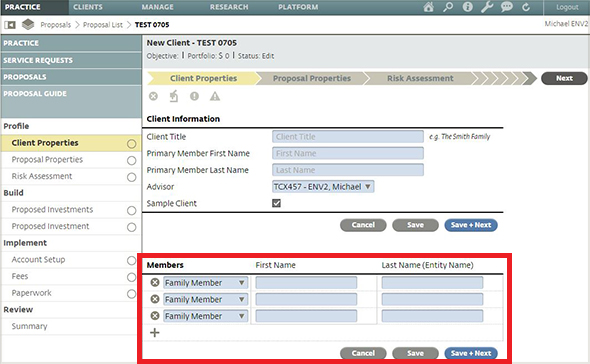The height and width of the screenshot is (364, 590).
Task: Select the Paperwork status circle
Action: point(131,294)
